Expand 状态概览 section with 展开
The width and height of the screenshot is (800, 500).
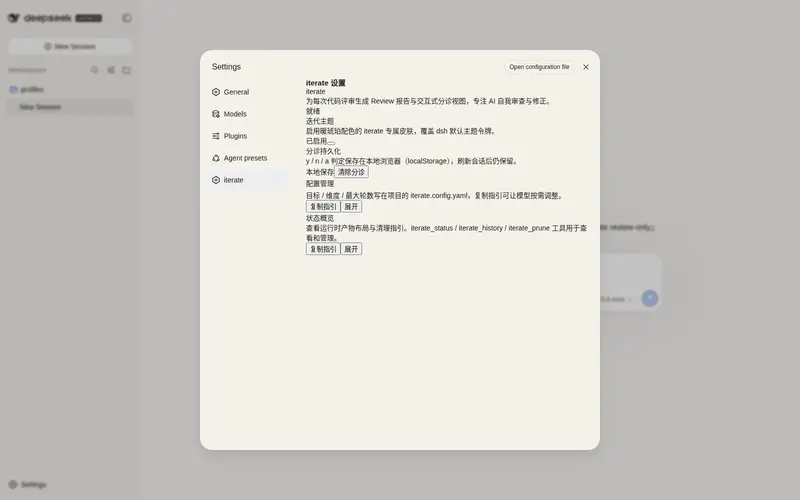pyautogui.click(x=351, y=249)
